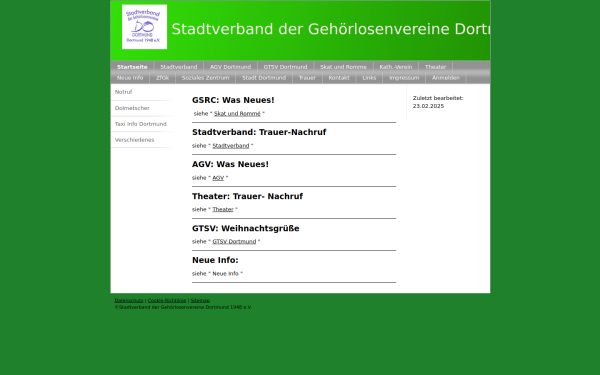Viewport: 600px width, 375px height.
Task: Go to the Trauer menu item
Action: (307, 78)
